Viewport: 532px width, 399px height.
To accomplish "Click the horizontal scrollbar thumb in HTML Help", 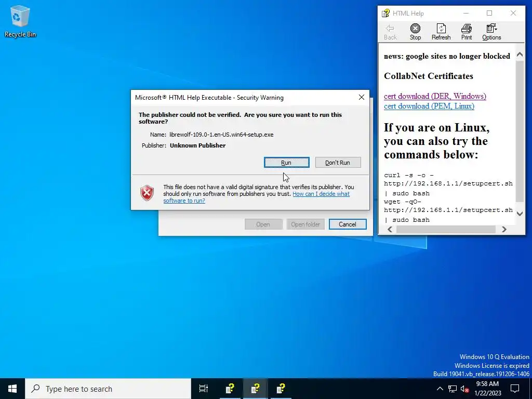I will [x=446, y=229].
